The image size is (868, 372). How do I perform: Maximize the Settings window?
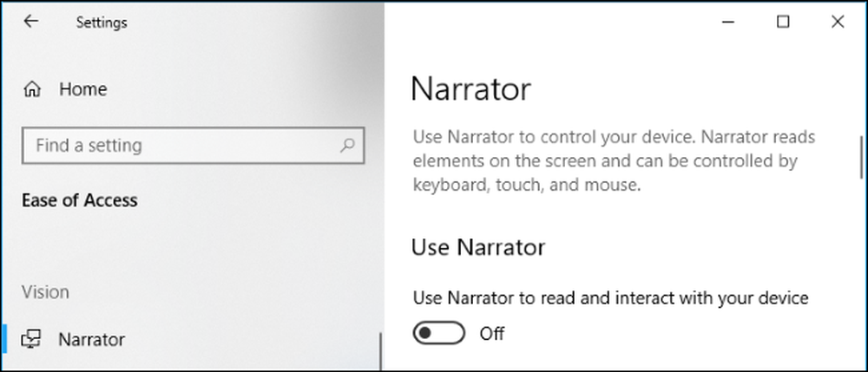[x=783, y=22]
